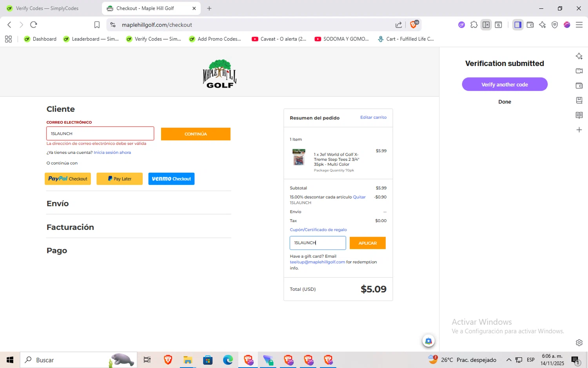
Task: Click teeitup@maplehillgolf.com email link
Action: (x=318, y=262)
